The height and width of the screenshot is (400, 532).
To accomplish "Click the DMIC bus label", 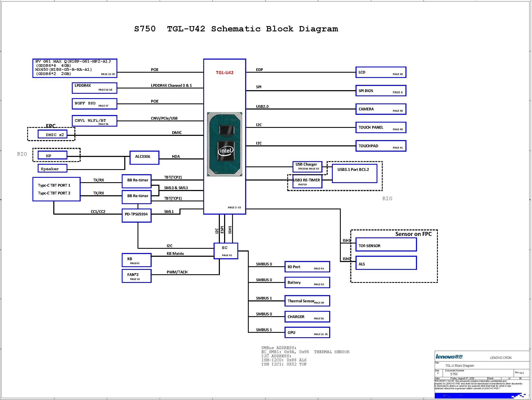I will [177, 133].
